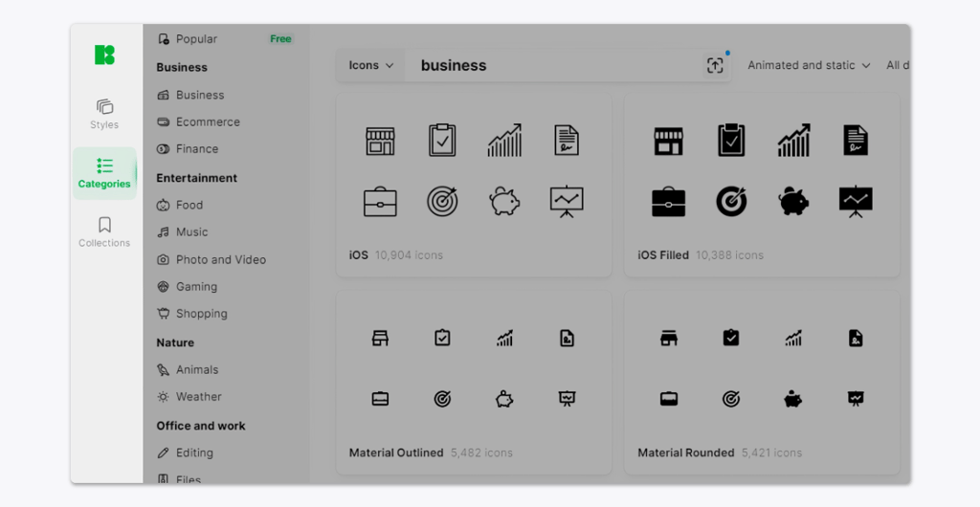Open the iOS style pack title
Screen dimensions: 980x507
(x=359, y=254)
